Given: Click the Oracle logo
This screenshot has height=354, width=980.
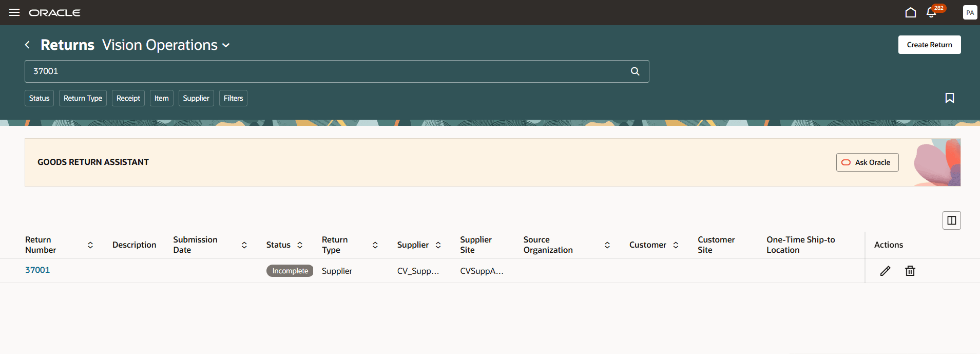Looking at the screenshot, I should tap(54, 13).
